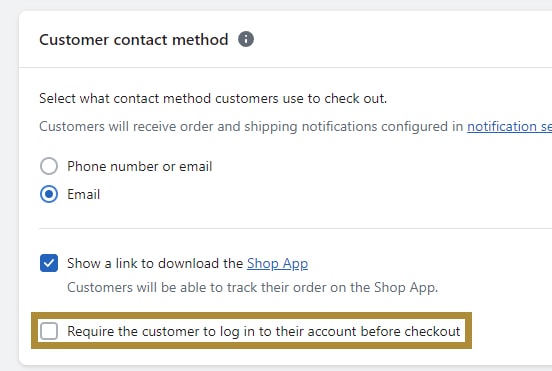Viewport: 552px width, 371px height.
Task: Click the 'Customers will be able to track' help text
Action: (x=252, y=288)
